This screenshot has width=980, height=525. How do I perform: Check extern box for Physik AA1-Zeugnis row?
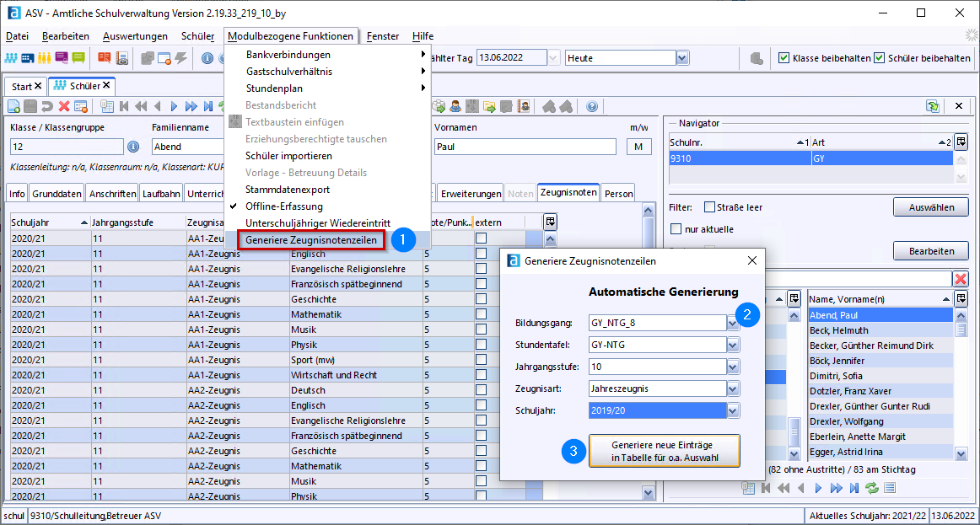pos(482,344)
